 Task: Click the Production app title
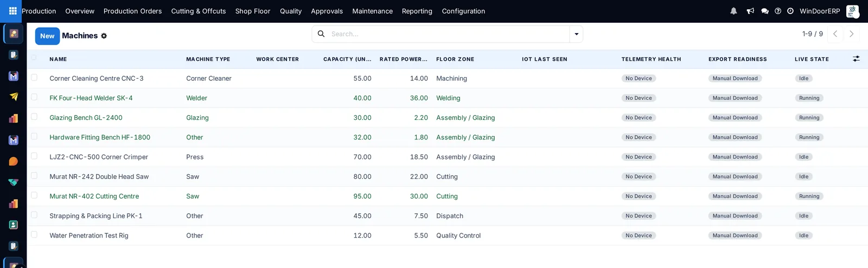tap(39, 11)
